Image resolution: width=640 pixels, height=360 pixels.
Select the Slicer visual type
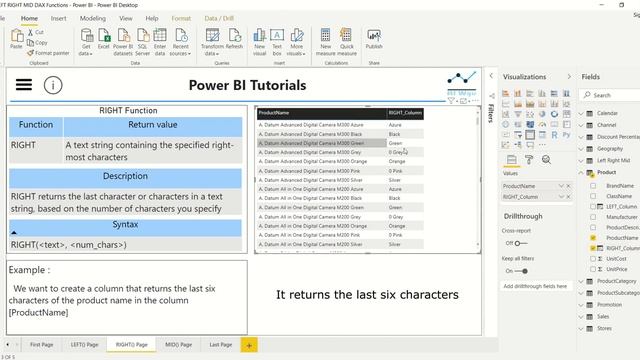pos(518,134)
